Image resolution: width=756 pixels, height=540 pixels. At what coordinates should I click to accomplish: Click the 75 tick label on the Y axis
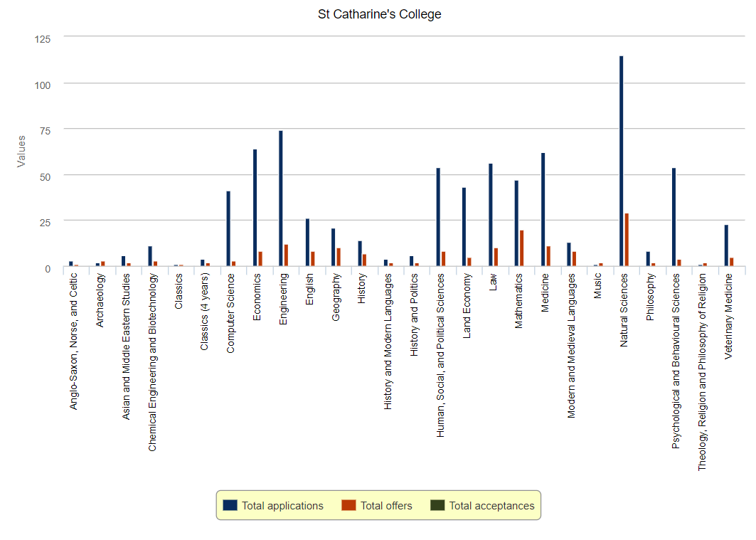point(46,131)
